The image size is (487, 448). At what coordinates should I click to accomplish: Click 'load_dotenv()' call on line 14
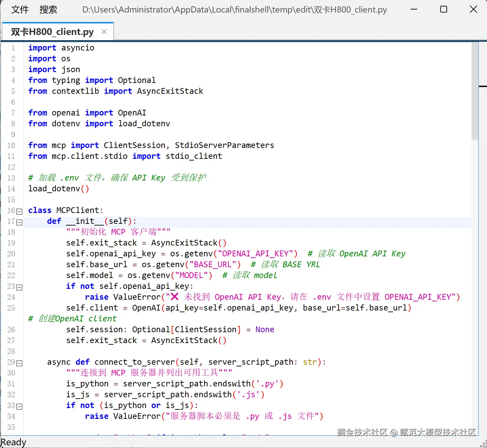(x=59, y=189)
